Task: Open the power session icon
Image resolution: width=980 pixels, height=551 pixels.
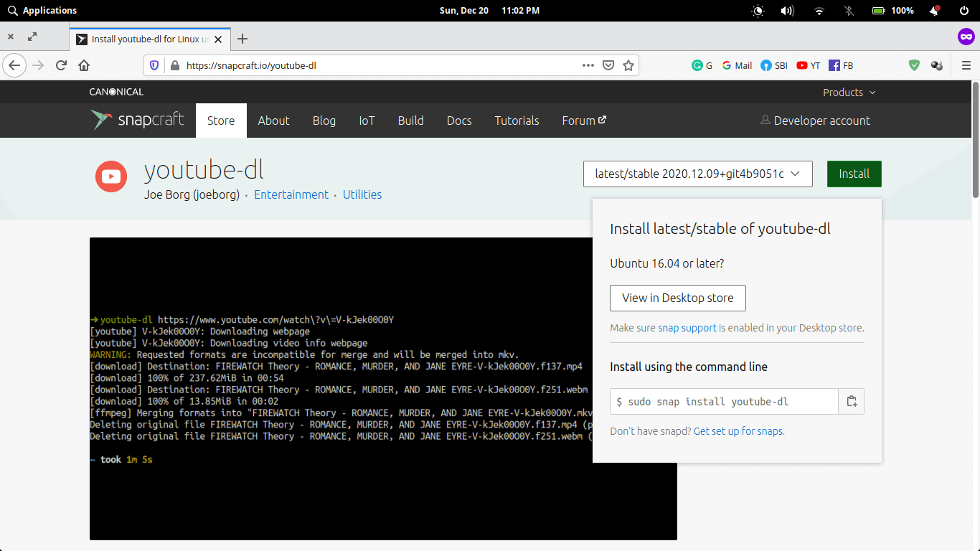Action: [964, 11]
